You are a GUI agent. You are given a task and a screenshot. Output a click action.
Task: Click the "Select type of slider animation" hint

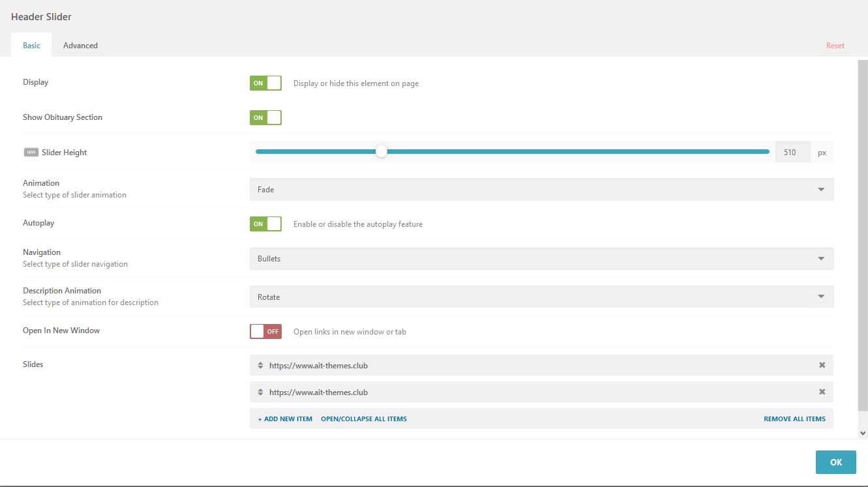click(x=74, y=195)
